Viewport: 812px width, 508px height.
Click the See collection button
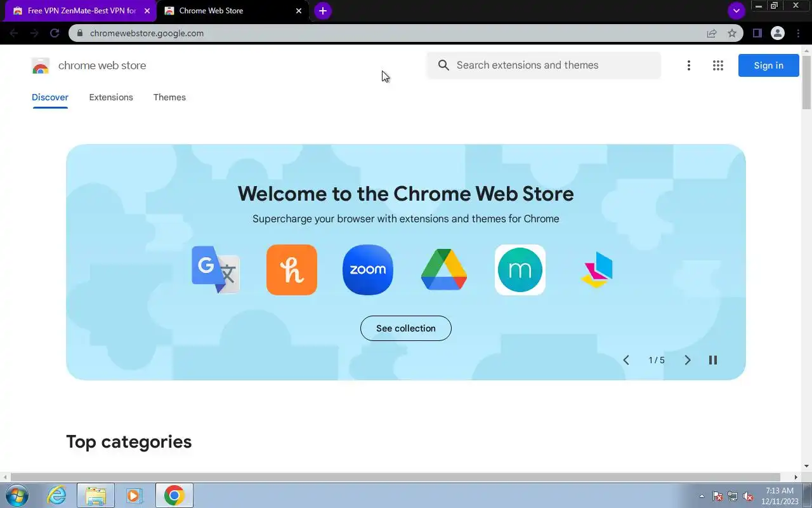pos(406,328)
